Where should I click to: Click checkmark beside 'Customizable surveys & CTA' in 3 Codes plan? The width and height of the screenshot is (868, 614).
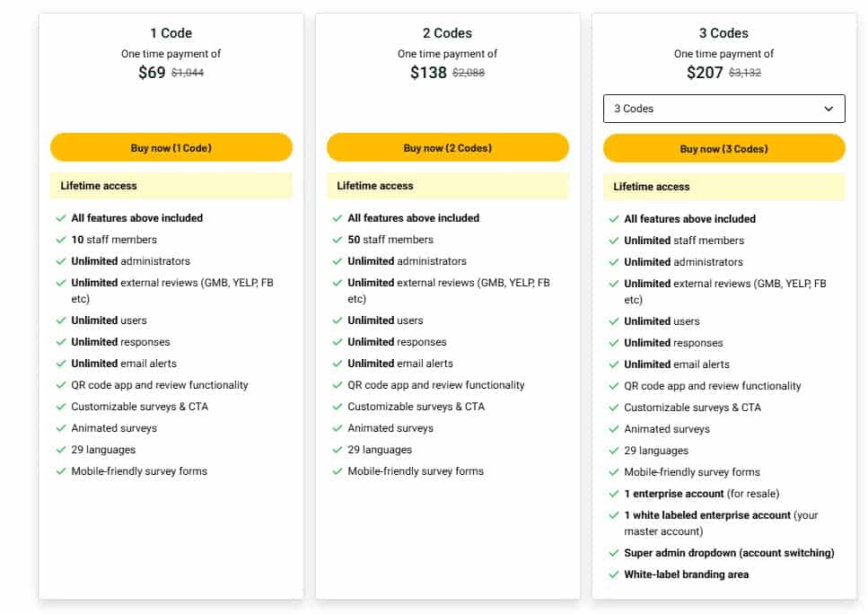click(x=613, y=408)
